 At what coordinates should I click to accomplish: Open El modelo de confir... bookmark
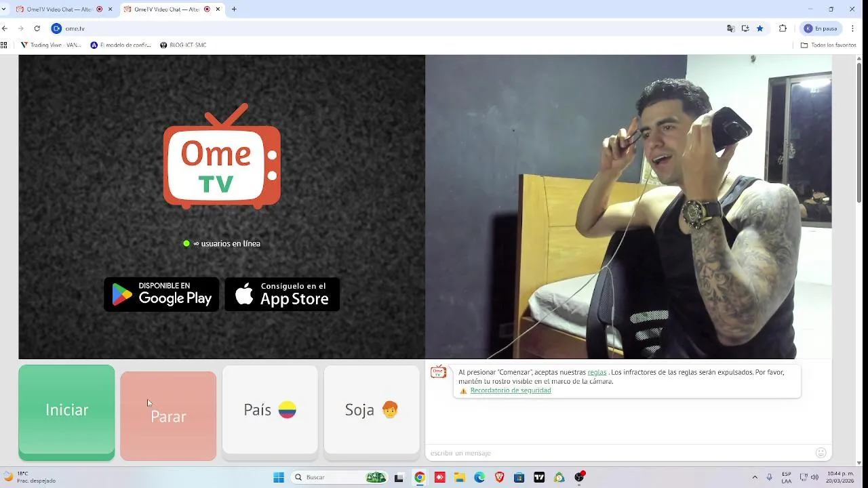tap(121, 45)
